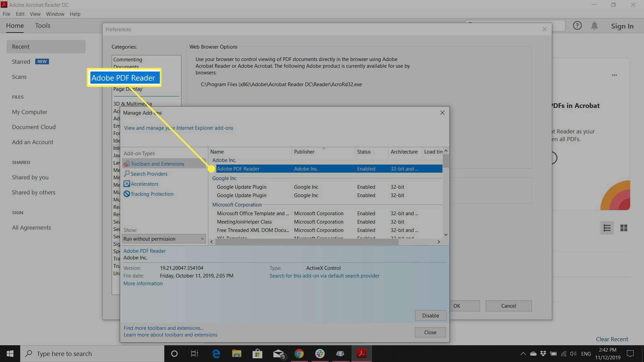This screenshot has width=644, height=362.
Task: Open the three-dot more options menu
Action: pos(614,75)
